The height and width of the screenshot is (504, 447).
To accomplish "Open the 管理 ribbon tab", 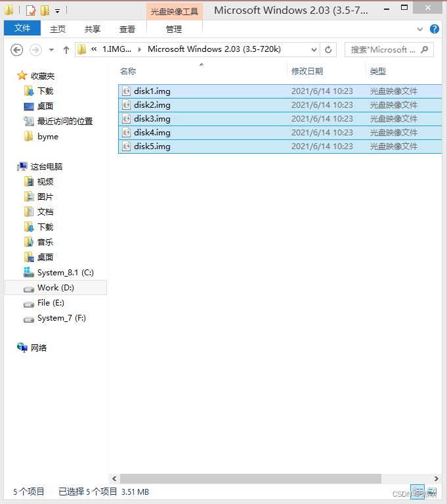I will (174, 30).
